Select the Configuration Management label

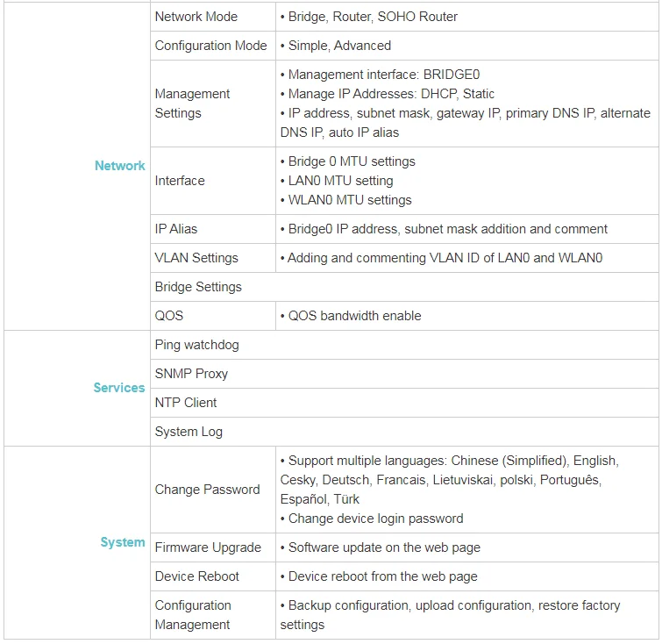[x=193, y=615]
